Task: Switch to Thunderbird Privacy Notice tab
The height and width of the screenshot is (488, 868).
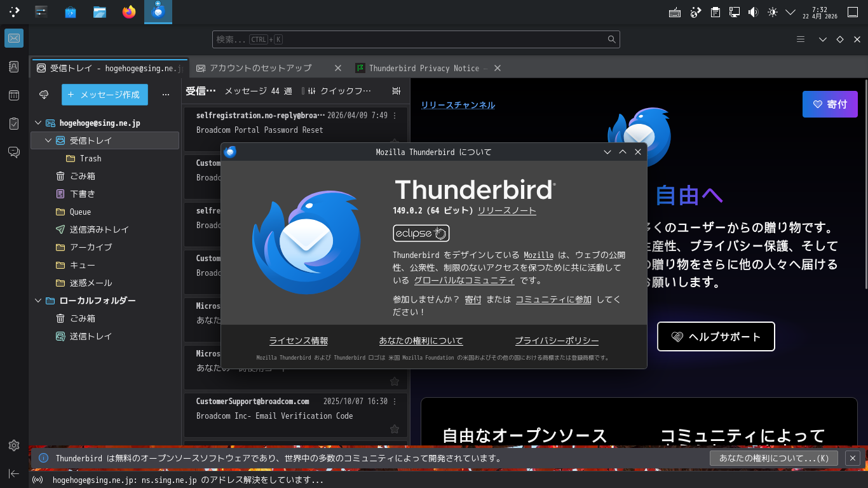Action: click(x=423, y=68)
